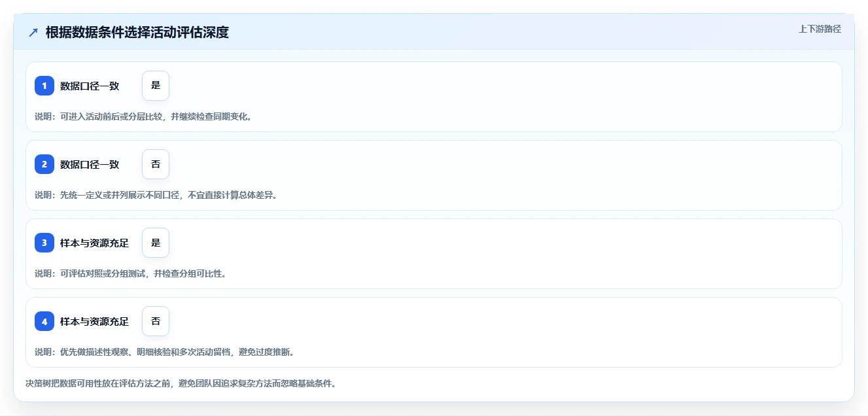Viewport: 868px width, 416px height.
Task: Click the footer text 决策树把数据可用性放在评估方法之前
Action: pyautogui.click(x=99, y=383)
